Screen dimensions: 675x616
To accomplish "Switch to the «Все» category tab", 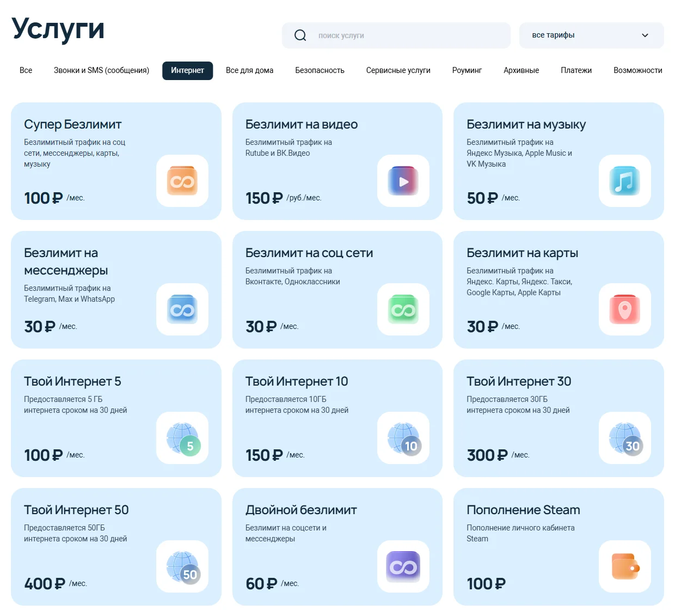I will 26,70.
